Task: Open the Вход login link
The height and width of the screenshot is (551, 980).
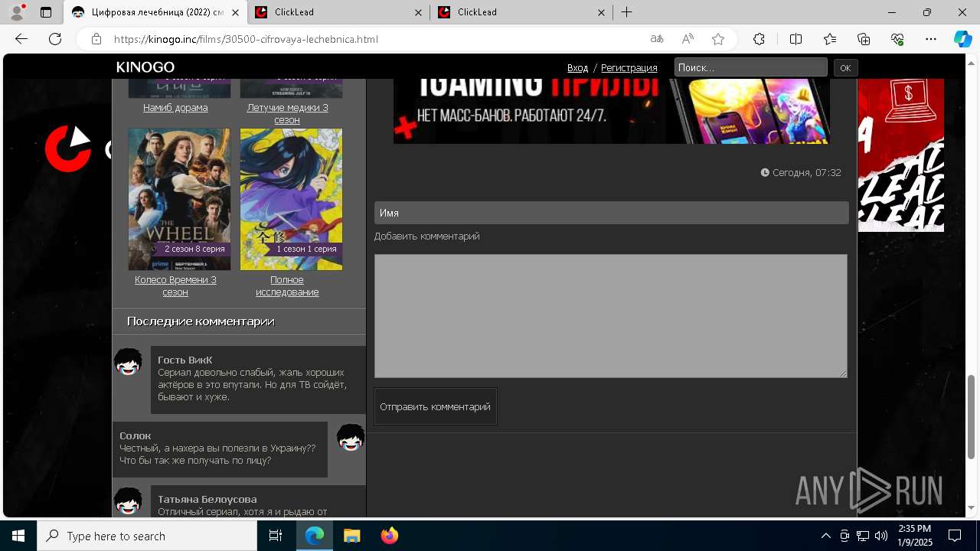Action: 578,68
